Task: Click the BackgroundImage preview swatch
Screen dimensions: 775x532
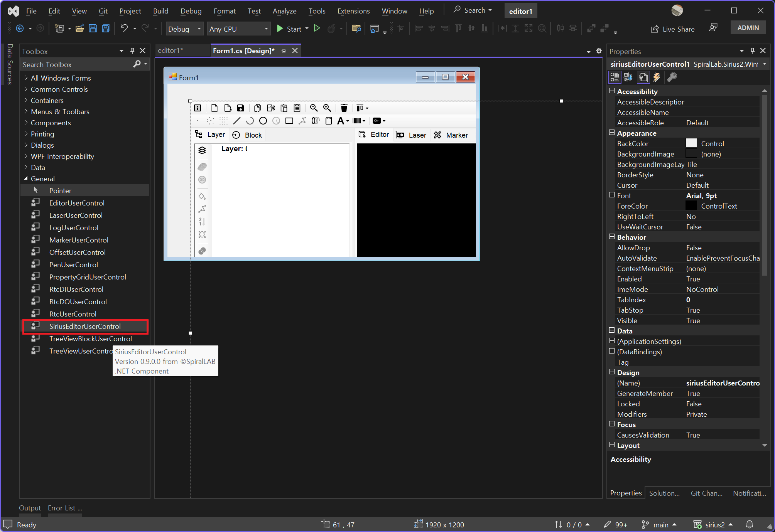Action: pyautogui.click(x=691, y=153)
